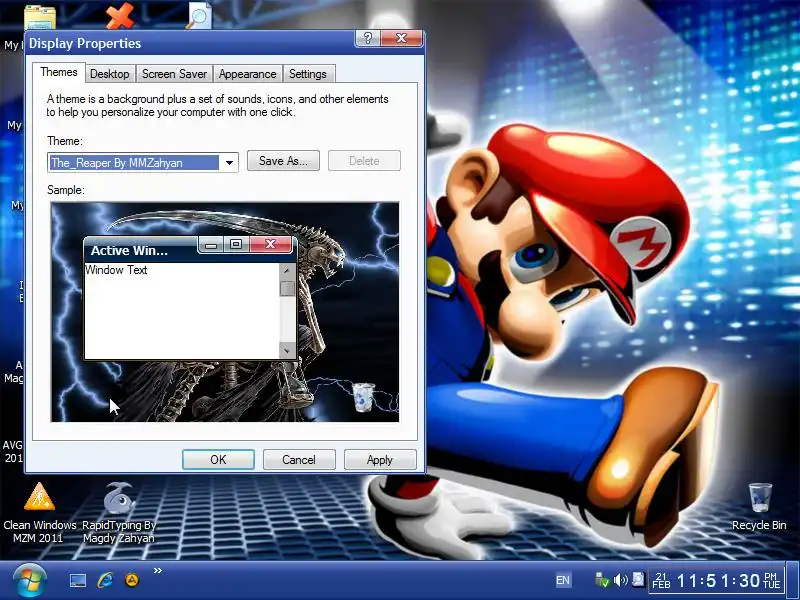Image resolution: width=800 pixels, height=600 pixels.
Task: Open the volume speaker tray icon
Action: (x=621, y=580)
